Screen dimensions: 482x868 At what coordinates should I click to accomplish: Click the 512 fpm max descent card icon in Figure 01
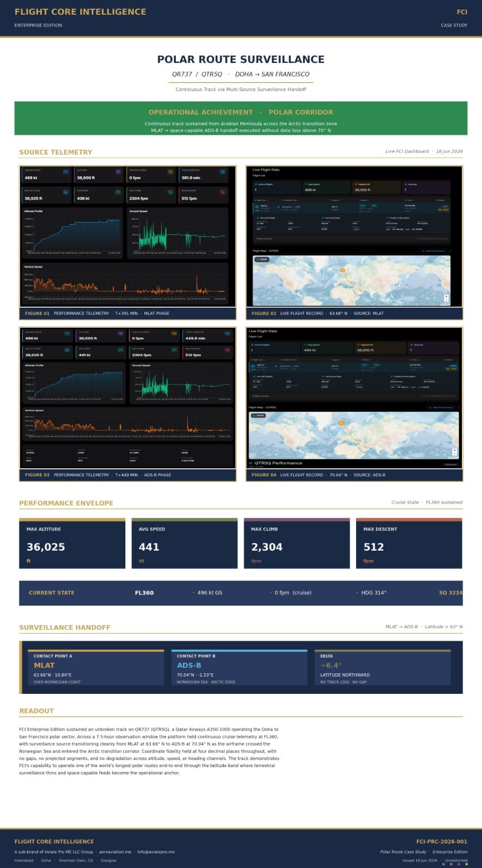pos(223,192)
